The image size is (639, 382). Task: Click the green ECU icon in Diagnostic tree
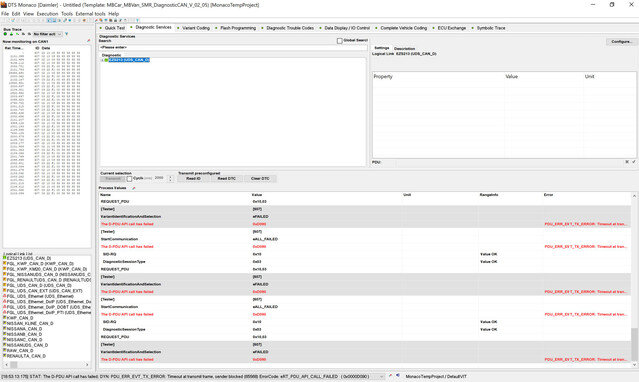click(106, 60)
